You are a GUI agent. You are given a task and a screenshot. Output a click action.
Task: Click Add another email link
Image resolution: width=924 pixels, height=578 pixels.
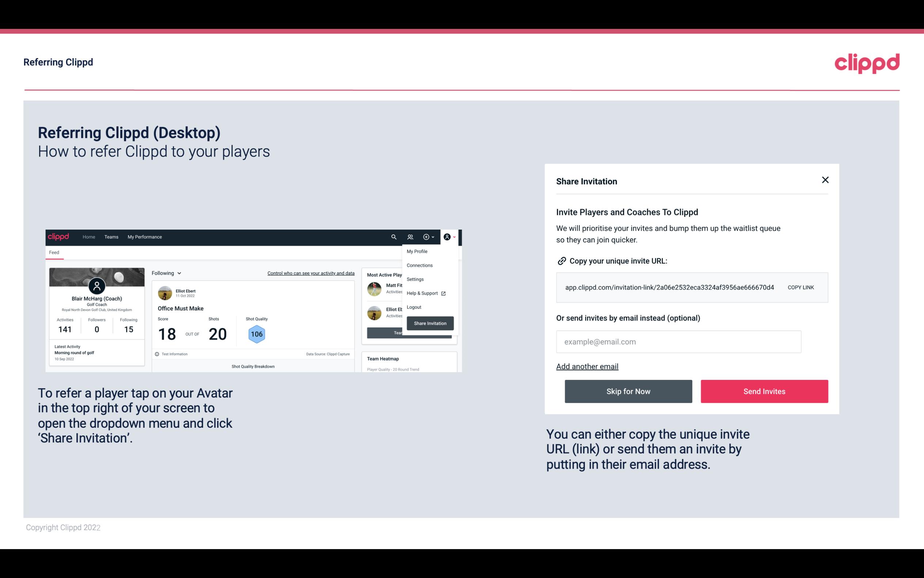coord(588,366)
